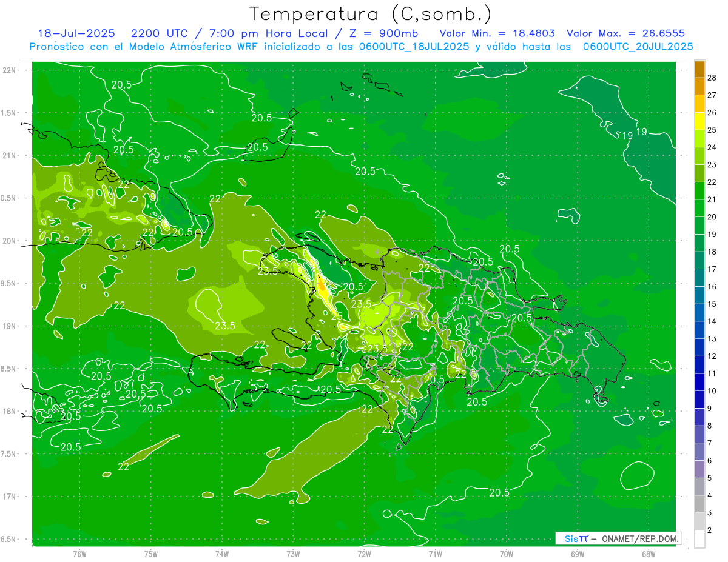This screenshot has height=562, width=728.
Task: Click the legend label "28"
Action: [712, 78]
